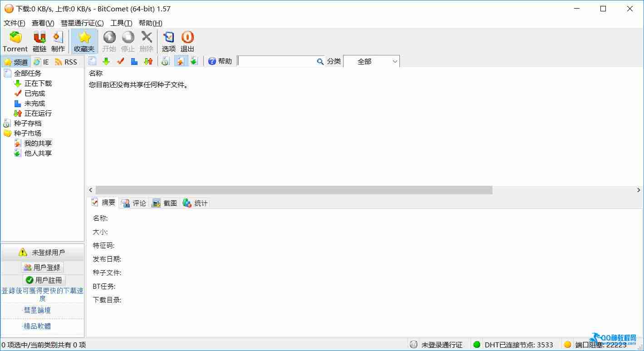The height and width of the screenshot is (351, 644).
Task: Open the 精品軟體 software link
Action: 37,326
